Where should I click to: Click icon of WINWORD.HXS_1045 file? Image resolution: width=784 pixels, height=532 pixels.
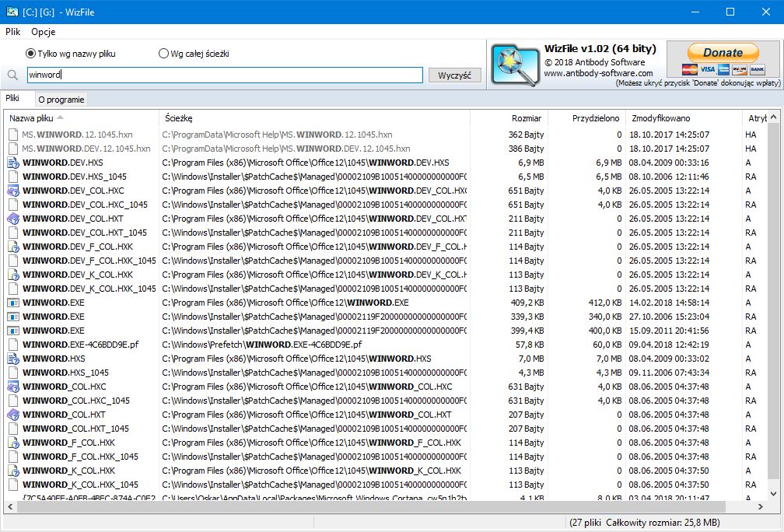(13, 373)
